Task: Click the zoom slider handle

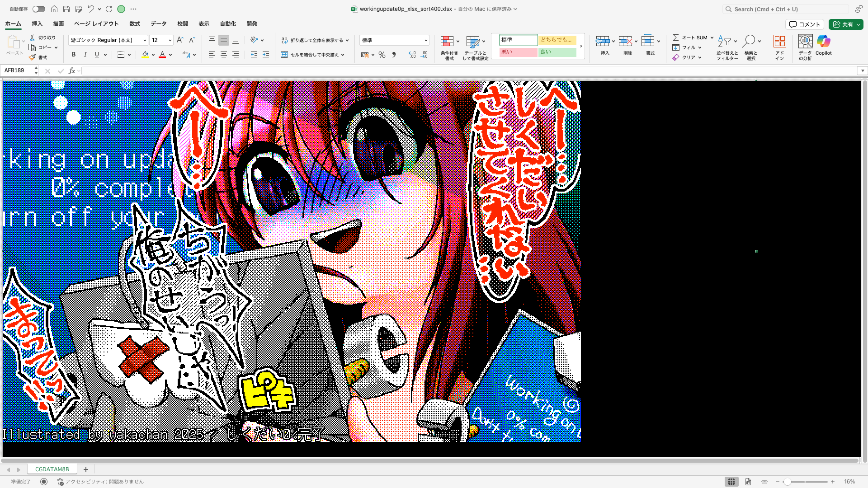Action: click(x=787, y=482)
